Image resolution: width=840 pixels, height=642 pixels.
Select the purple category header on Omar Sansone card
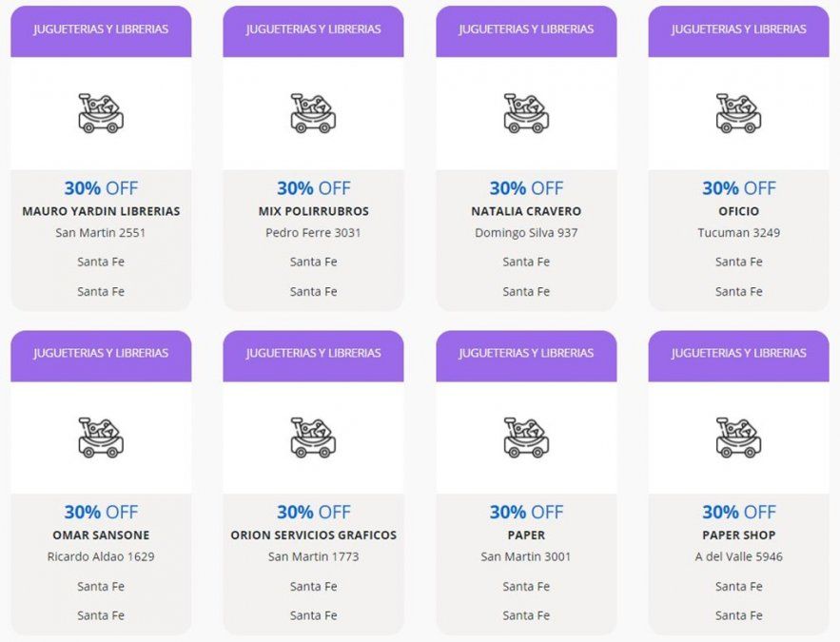tap(101, 354)
